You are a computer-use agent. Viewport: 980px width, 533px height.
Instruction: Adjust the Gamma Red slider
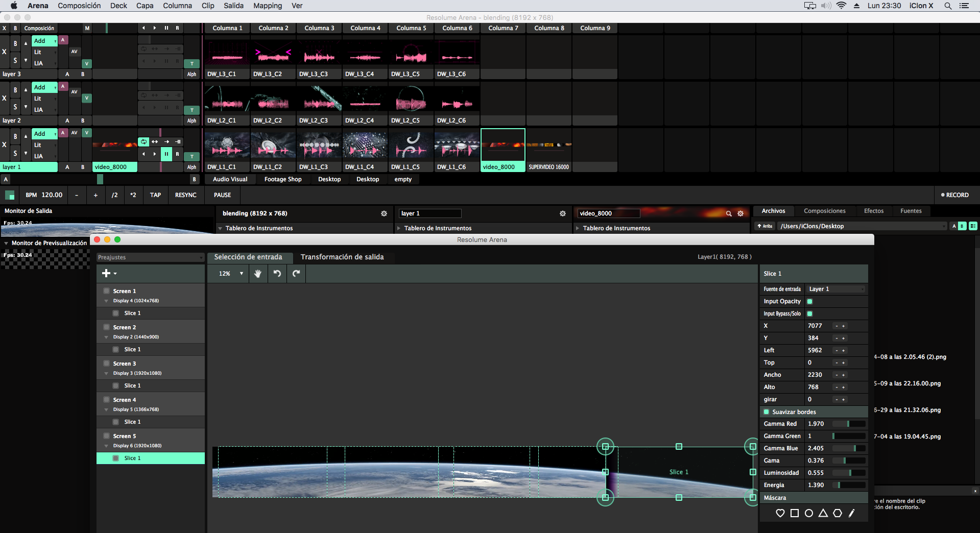tap(848, 424)
